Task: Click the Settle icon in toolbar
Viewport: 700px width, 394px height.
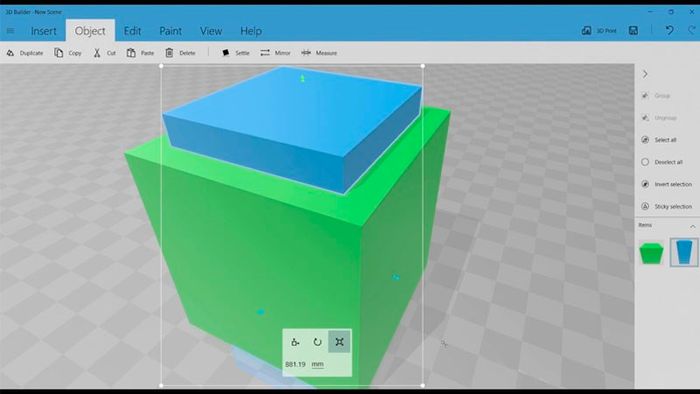Action: (225, 53)
